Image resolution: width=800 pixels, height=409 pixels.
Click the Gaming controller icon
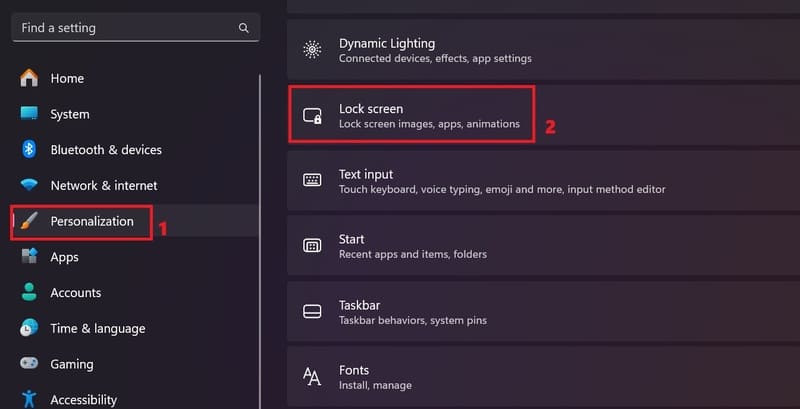[29, 364]
